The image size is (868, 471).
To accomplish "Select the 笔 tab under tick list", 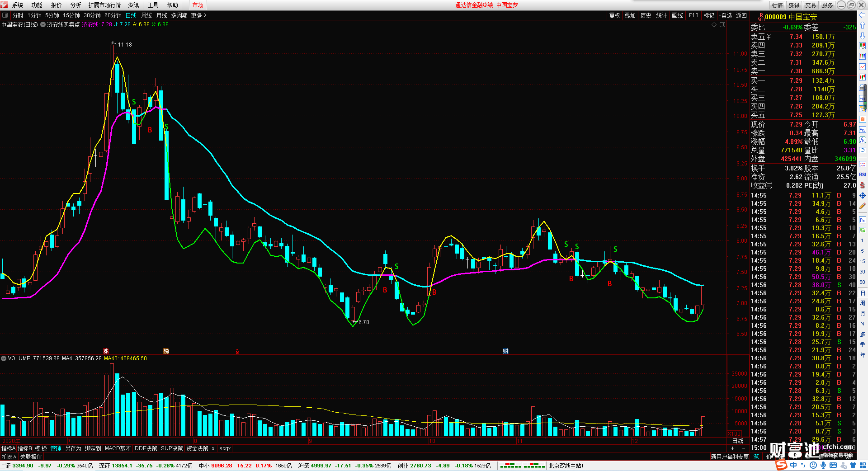I will point(756,457).
